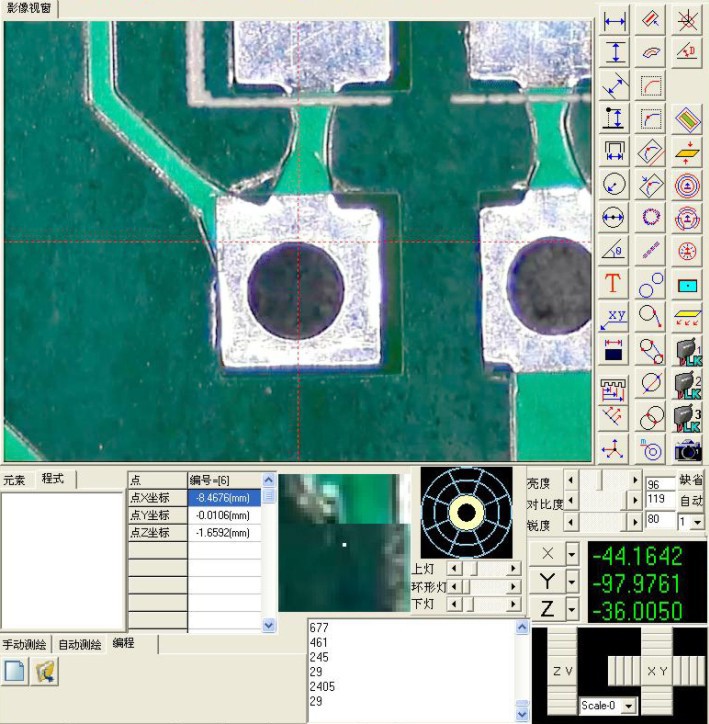This screenshot has width=709, height=724.
Task: Click the red T text tool
Action: pos(614,284)
